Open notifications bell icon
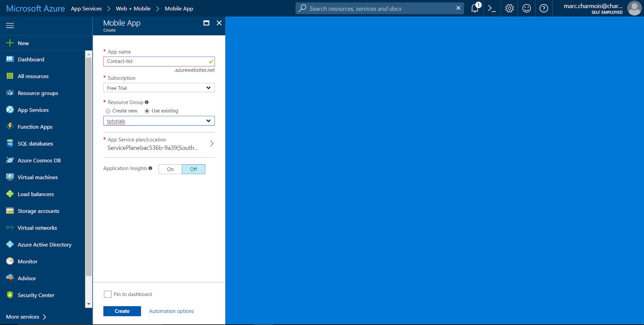The image size is (644, 325). pyautogui.click(x=475, y=8)
